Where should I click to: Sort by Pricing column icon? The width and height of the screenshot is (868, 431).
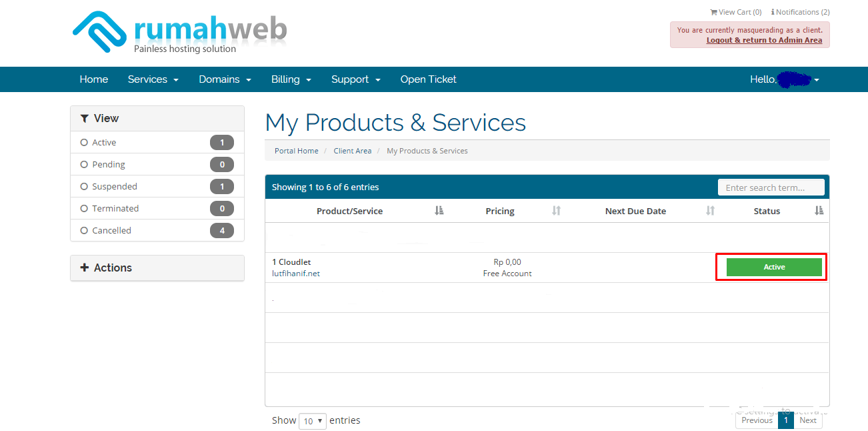point(557,211)
